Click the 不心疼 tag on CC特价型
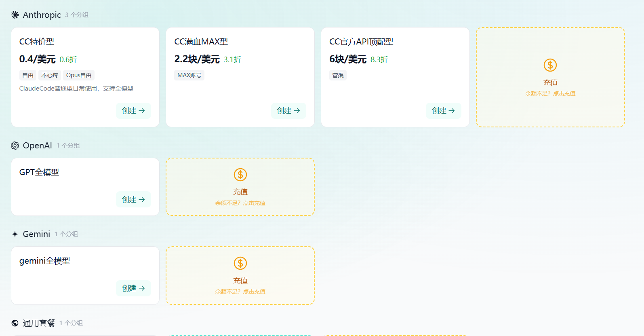This screenshot has width=644, height=336. pos(50,75)
